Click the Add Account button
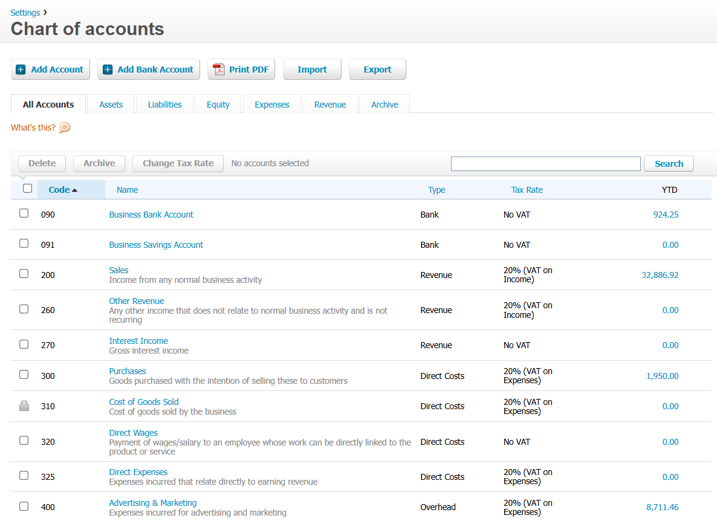 click(50, 70)
